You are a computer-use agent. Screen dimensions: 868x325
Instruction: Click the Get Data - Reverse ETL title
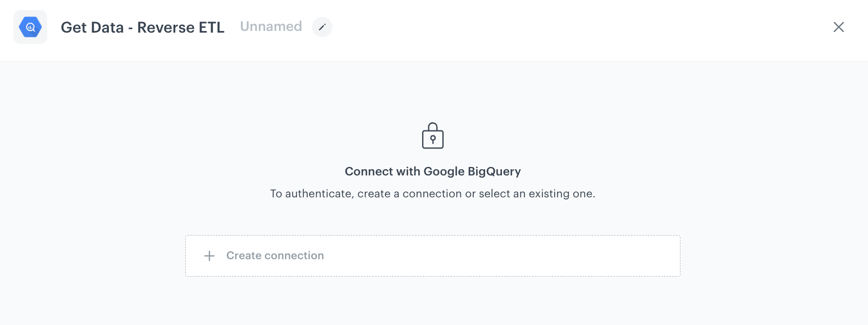143,27
